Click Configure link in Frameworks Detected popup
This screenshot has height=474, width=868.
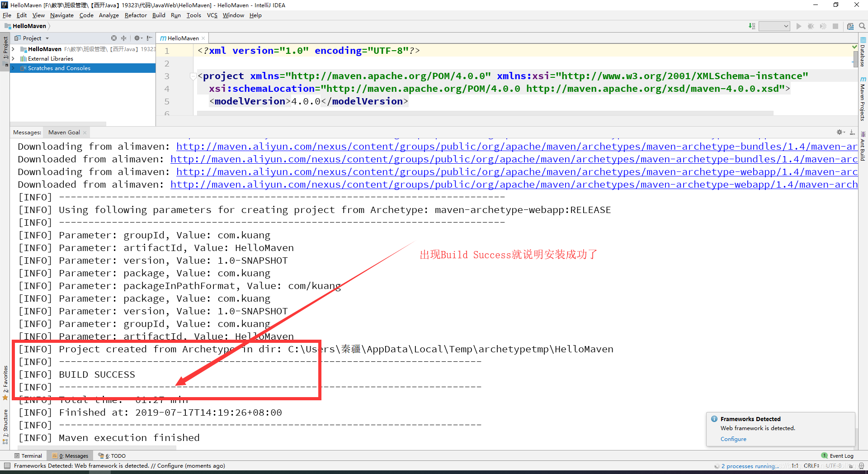[x=733, y=439]
